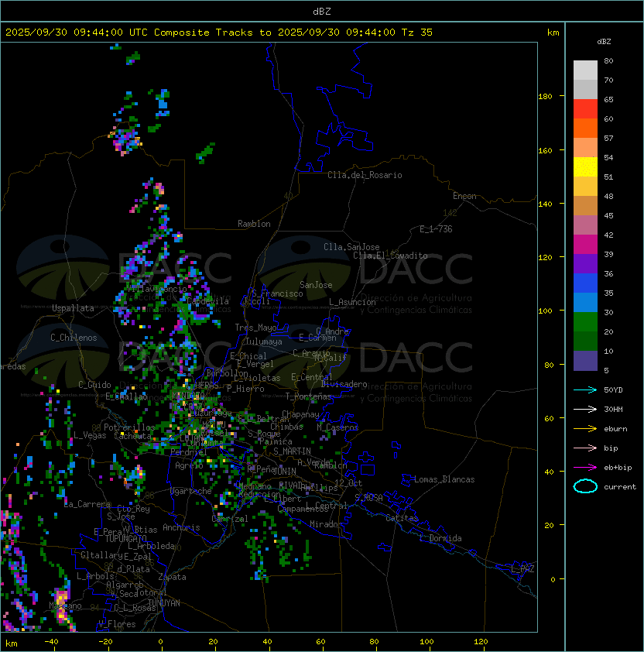Click the 'Carrizal' map label
Image resolution: width=644 pixels, height=652 pixels.
(x=230, y=519)
